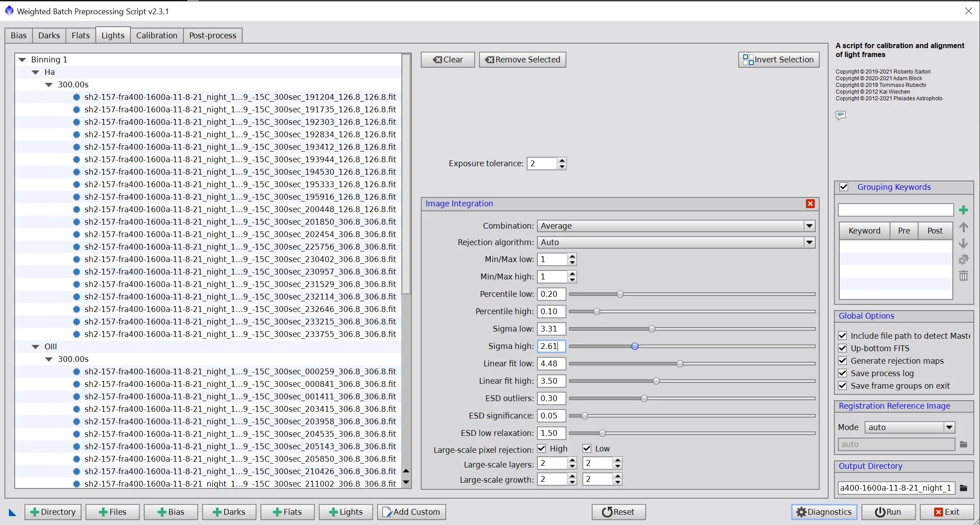980x525 pixels.
Task: Open the Combination dropdown
Action: [x=809, y=226]
